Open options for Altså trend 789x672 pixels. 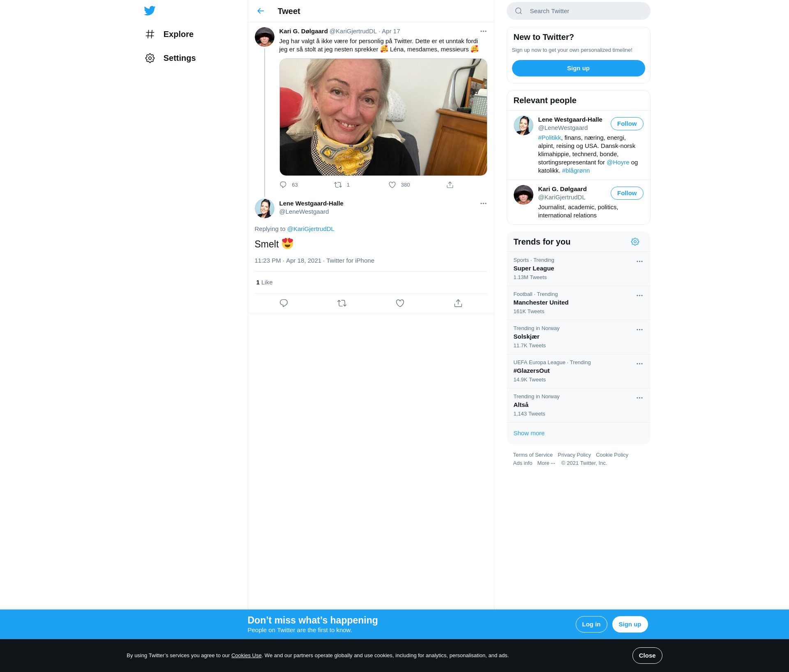click(639, 398)
